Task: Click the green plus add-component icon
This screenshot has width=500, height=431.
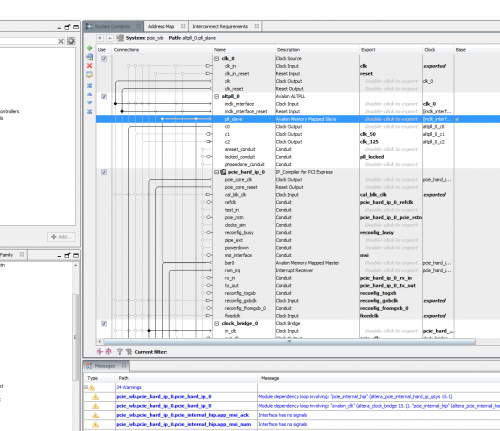Action: click(x=89, y=48)
